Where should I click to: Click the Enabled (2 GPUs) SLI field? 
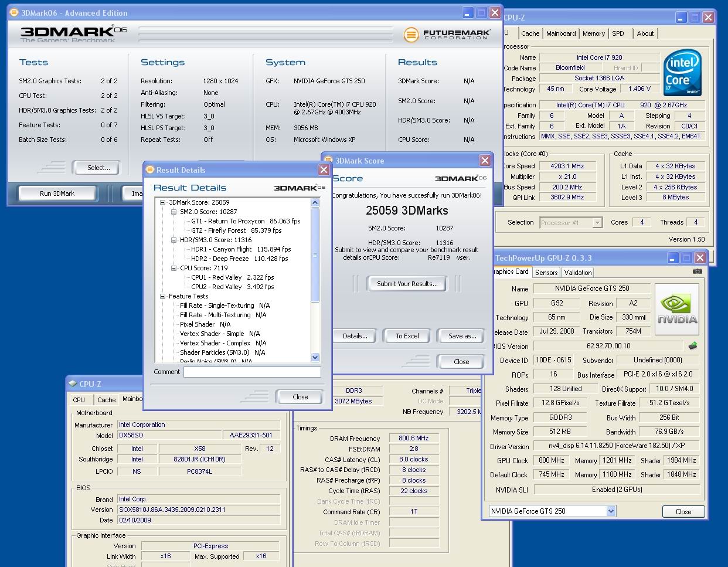(x=617, y=490)
